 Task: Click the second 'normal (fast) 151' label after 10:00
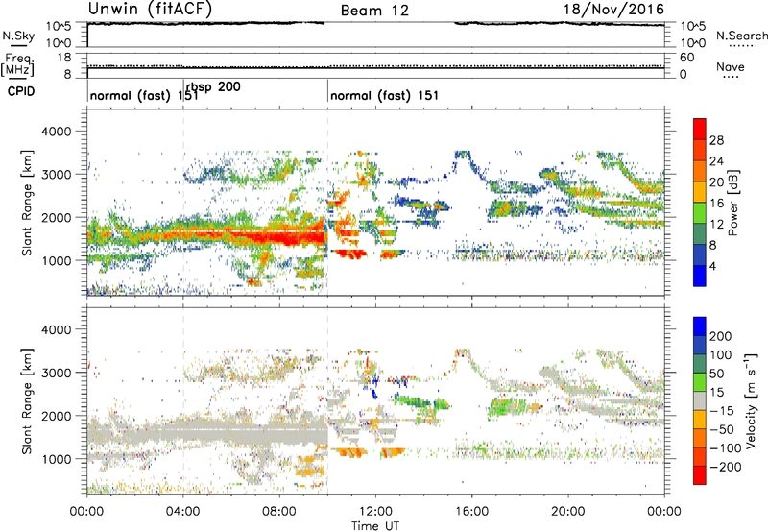click(385, 95)
